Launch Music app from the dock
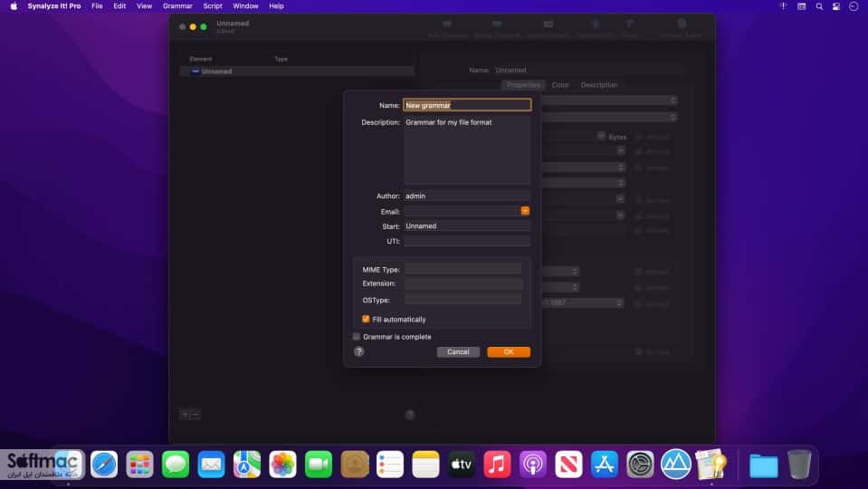 tap(497, 464)
